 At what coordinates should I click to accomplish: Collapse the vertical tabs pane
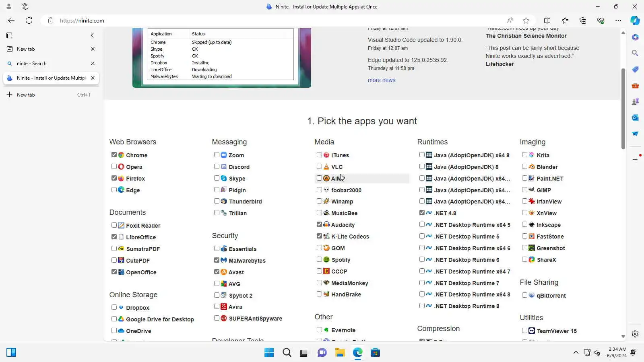pyautogui.click(x=92, y=35)
